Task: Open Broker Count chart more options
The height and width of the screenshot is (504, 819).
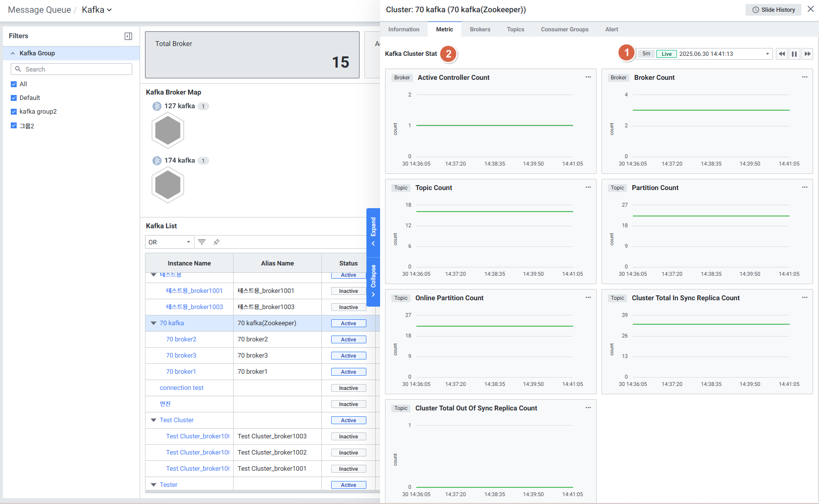Action: (805, 77)
